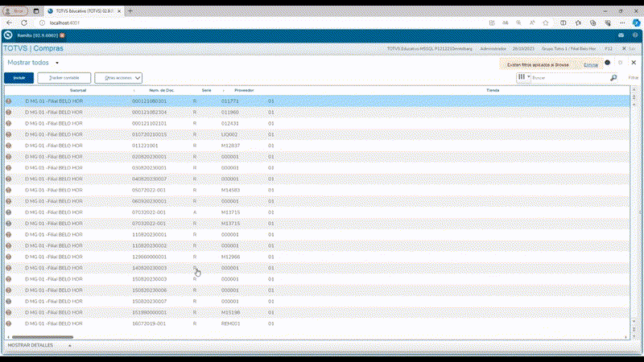644x362 pixels.
Task: Add this page to favorites star
Action: pyautogui.click(x=546, y=23)
